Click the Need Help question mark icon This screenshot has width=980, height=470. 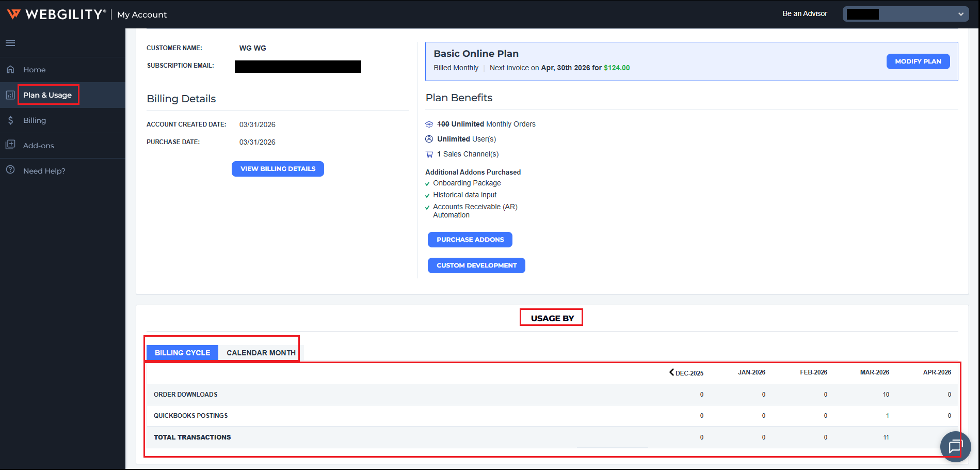click(10, 170)
